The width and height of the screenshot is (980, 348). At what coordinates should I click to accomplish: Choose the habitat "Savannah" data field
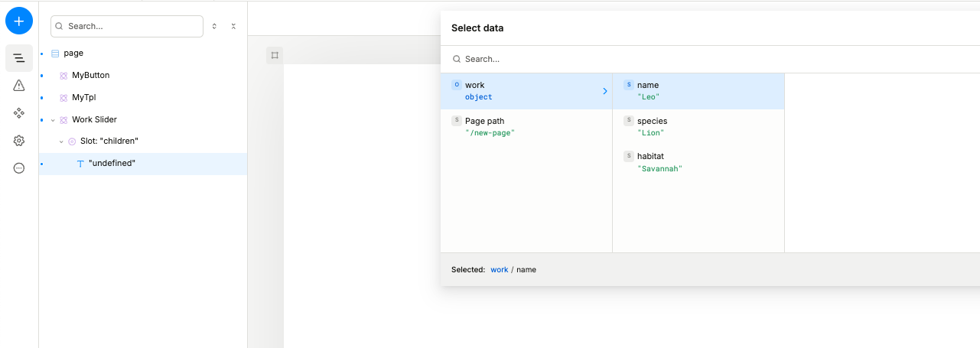tap(658, 162)
